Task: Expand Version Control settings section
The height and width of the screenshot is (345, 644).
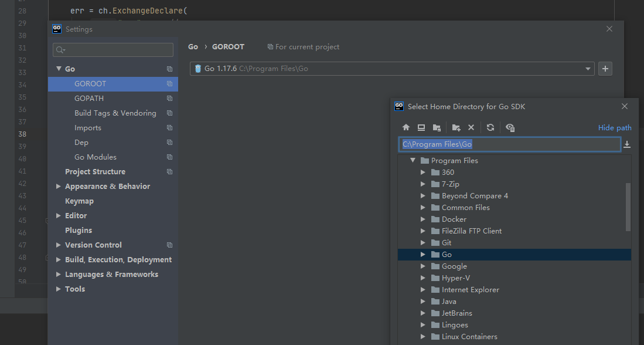Action: tap(59, 245)
